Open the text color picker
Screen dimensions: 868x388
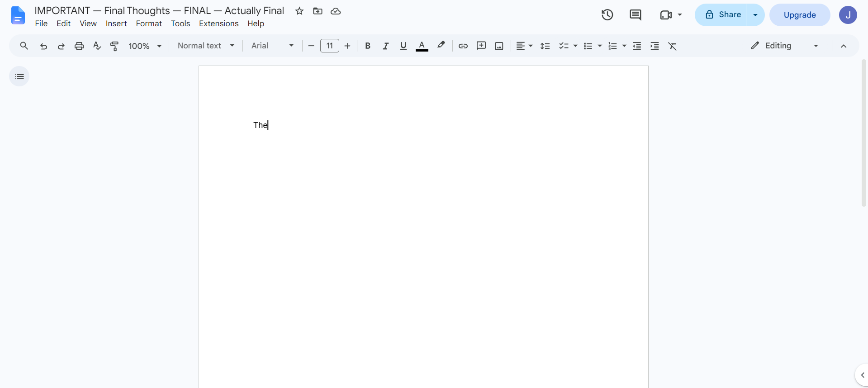point(422,46)
